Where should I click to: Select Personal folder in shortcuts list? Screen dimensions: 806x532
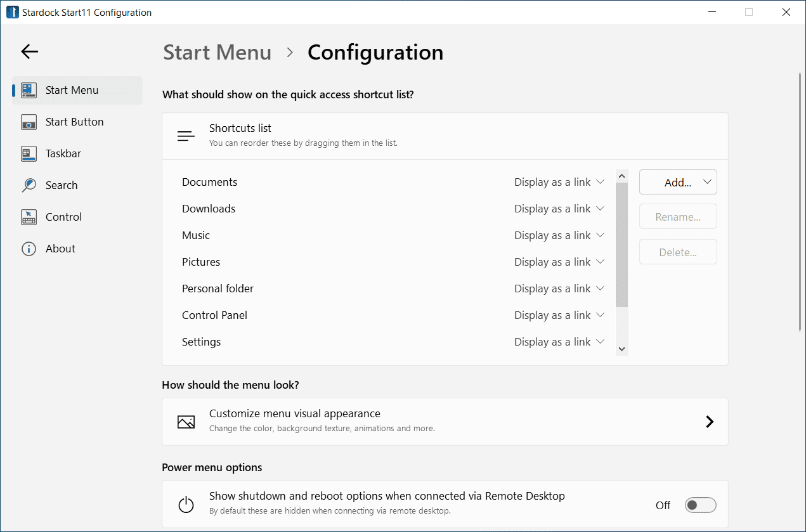218,289
